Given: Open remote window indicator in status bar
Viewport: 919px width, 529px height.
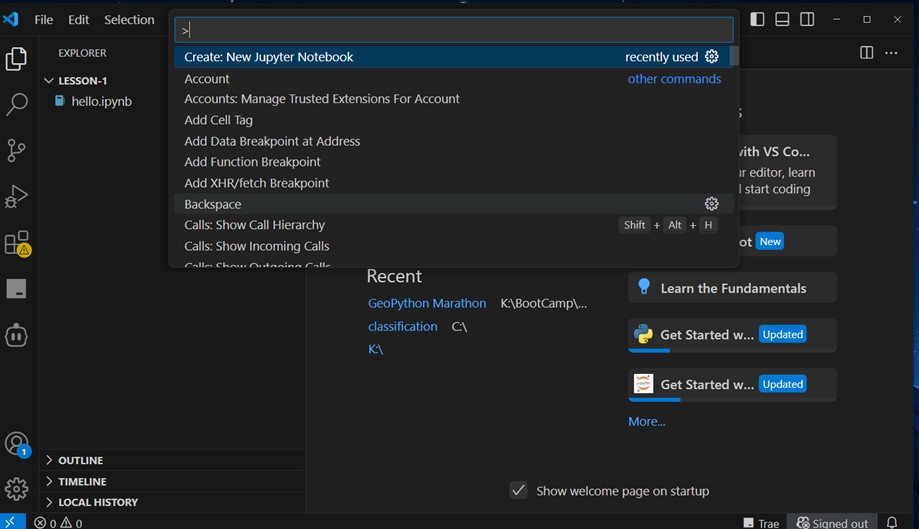Looking at the screenshot, I should click(x=12, y=521).
